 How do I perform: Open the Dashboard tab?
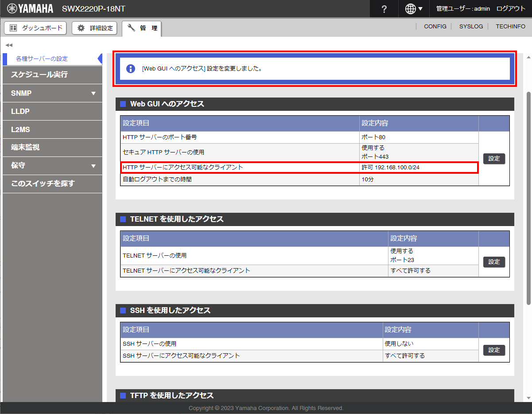36,28
